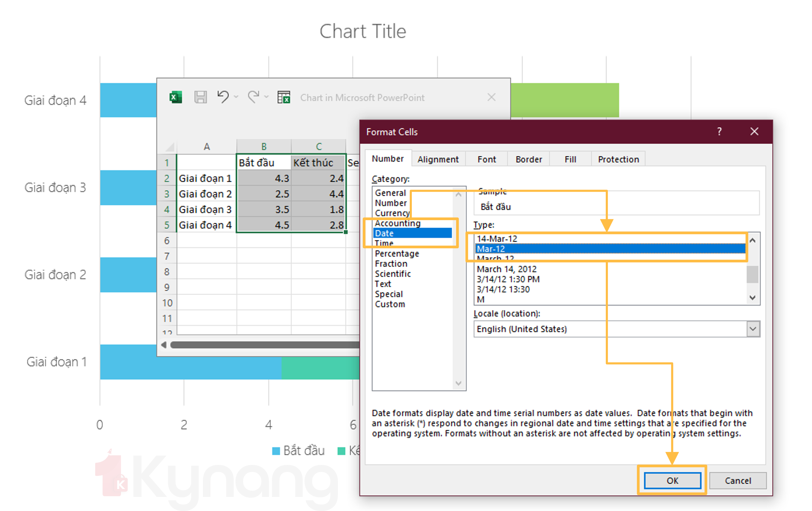Click cell value 4.4

pos(319,194)
